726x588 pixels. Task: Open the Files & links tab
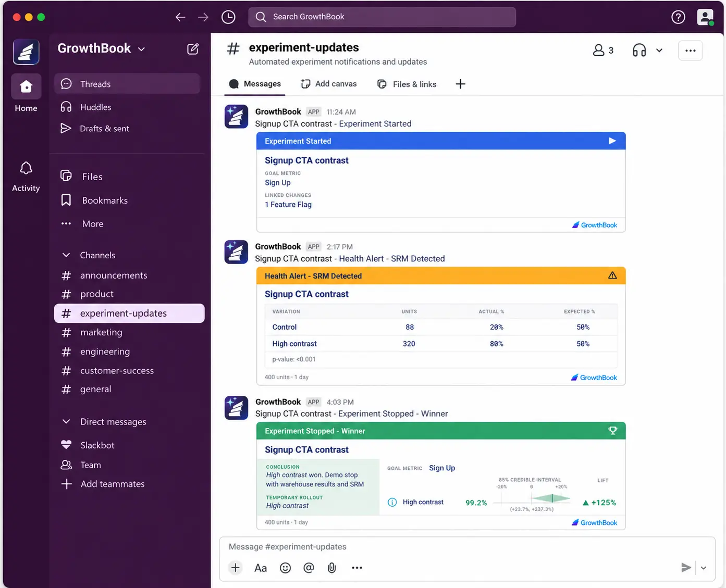click(407, 84)
